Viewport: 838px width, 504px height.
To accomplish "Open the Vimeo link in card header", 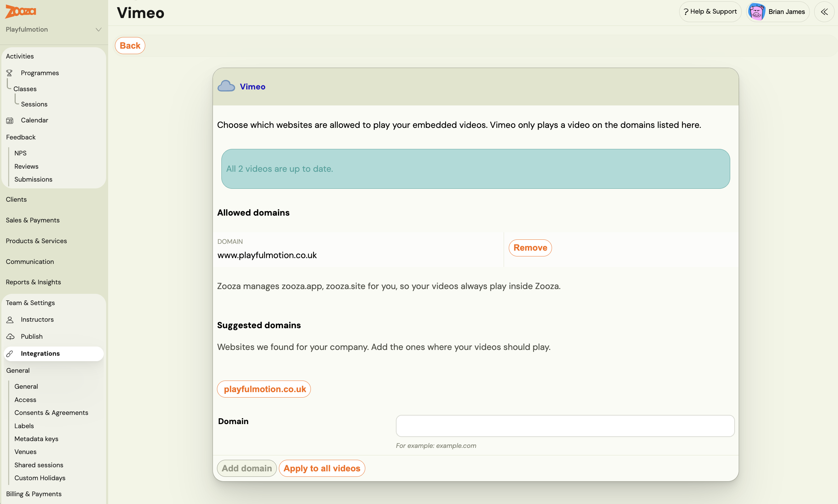I will (x=252, y=86).
